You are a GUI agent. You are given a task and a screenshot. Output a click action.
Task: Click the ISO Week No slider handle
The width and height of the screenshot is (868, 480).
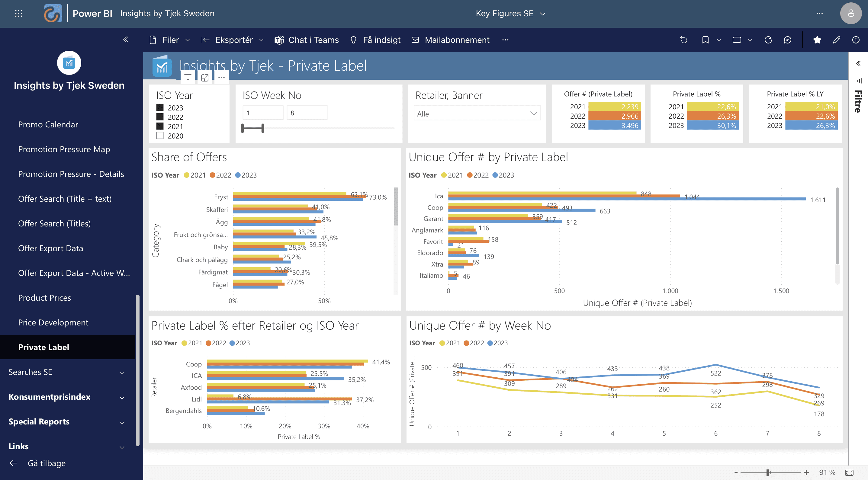263,128
